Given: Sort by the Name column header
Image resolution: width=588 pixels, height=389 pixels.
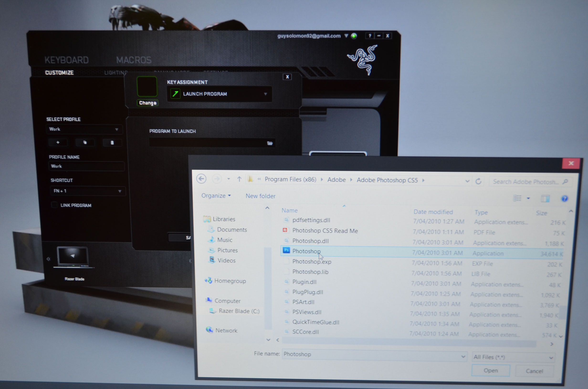Looking at the screenshot, I should (x=289, y=210).
